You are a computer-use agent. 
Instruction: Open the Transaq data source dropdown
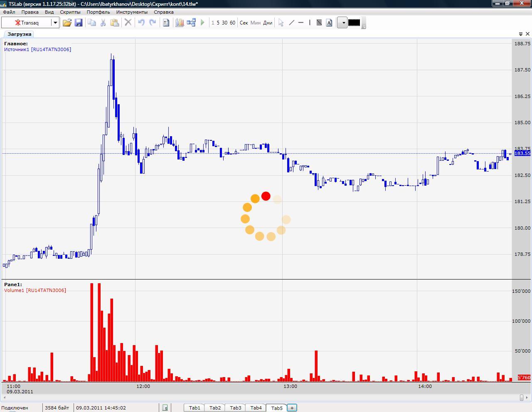55,23
